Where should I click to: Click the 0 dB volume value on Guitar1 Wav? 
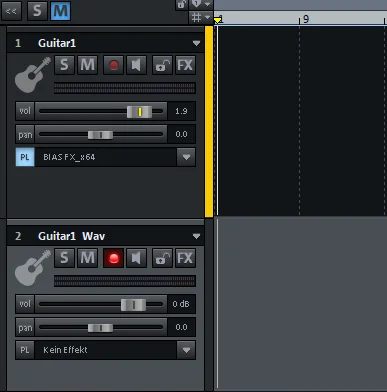tap(181, 304)
